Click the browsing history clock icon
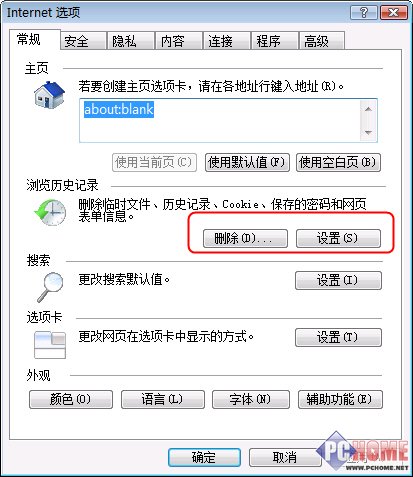Image resolution: width=413 pixels, height=477 pixels. [x=50, y=212]
